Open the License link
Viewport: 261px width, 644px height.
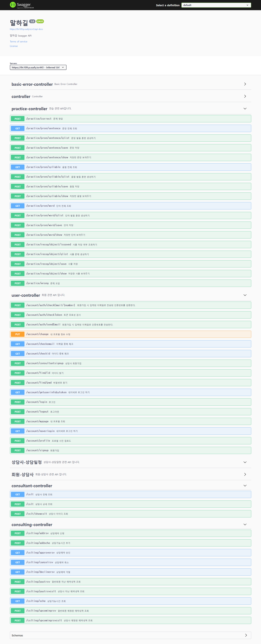click(13, 46)
